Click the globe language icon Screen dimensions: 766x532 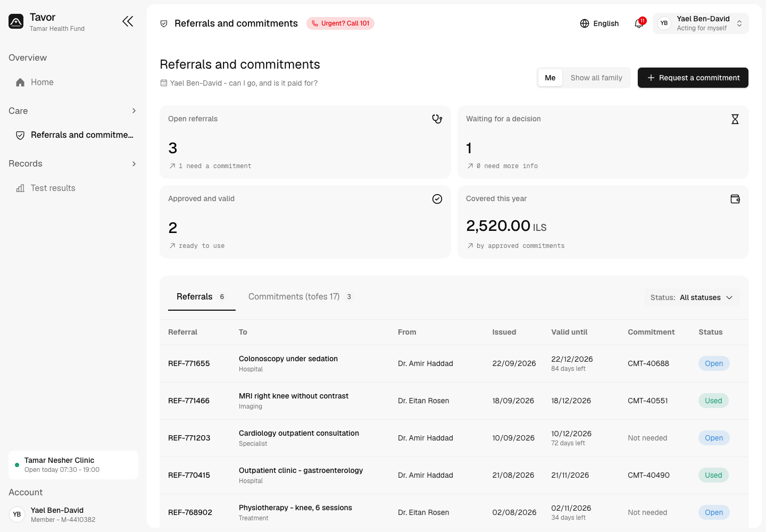pos(585,23)
